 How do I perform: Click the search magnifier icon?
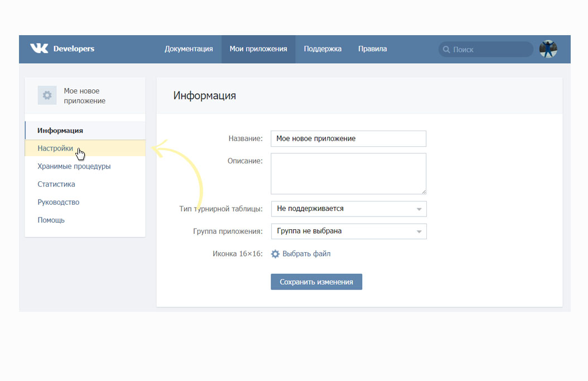446,50
